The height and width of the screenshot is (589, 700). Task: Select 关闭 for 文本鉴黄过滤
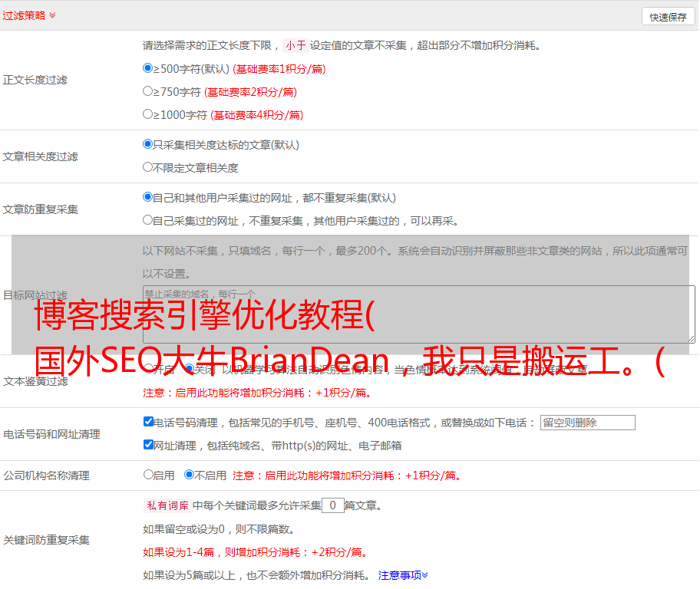(190, 369)
